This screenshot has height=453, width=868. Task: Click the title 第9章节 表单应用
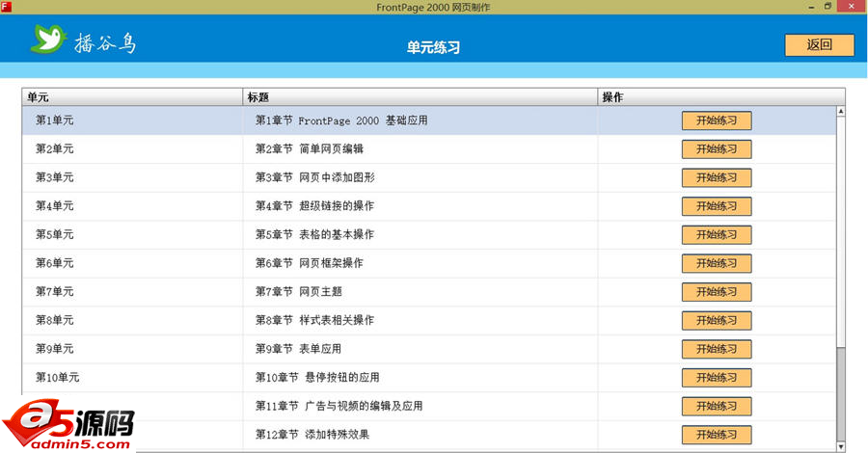tap(298, 349)
